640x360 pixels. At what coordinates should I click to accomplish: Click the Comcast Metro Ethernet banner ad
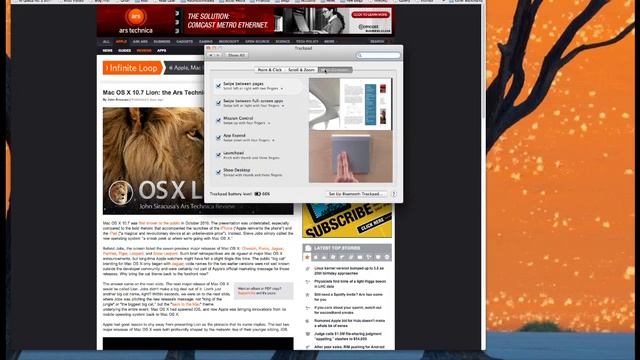[287, 21]
